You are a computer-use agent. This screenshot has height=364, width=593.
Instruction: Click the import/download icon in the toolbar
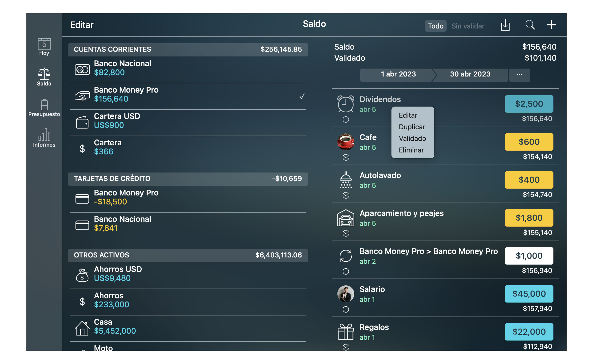coord(506,25)
